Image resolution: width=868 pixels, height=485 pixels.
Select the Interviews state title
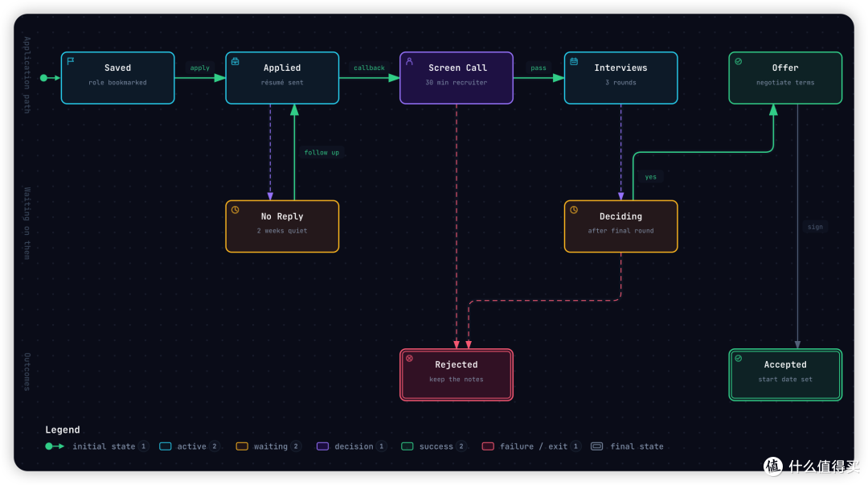[620, 68]
